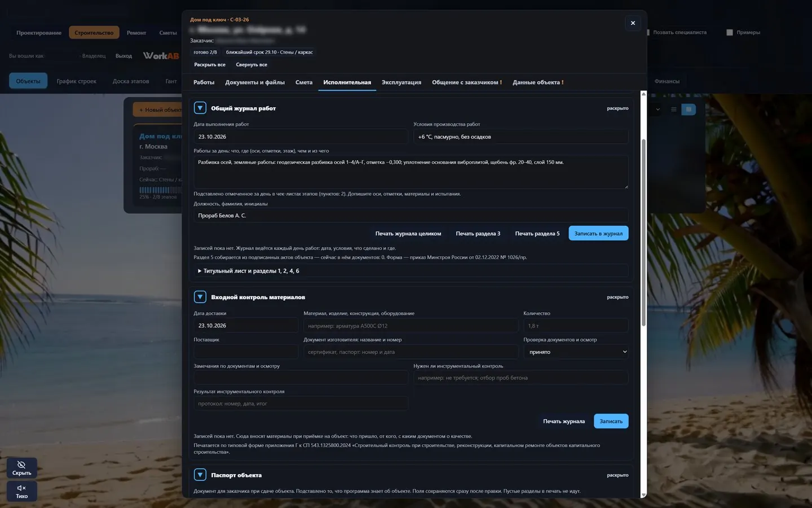
Task: Focus the Поставщик input field
Action: 246,352
